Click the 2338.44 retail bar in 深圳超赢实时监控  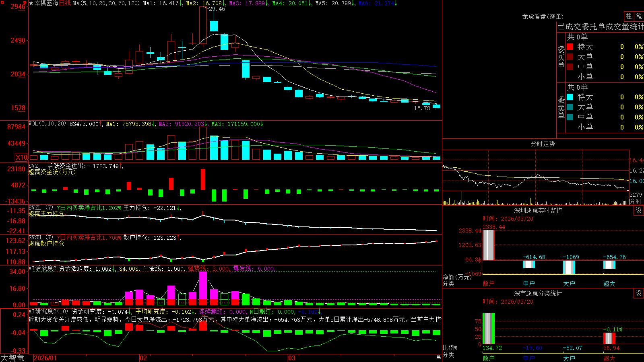[x=489, y=245]
